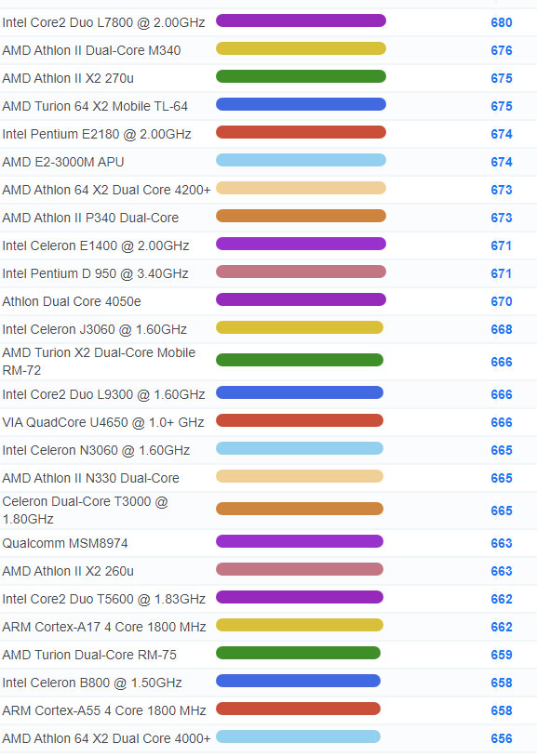Open Intel Pentium D 950 @ 3.40GHz
The width and height of the screenshot is (537, 756).
(96, 274)
